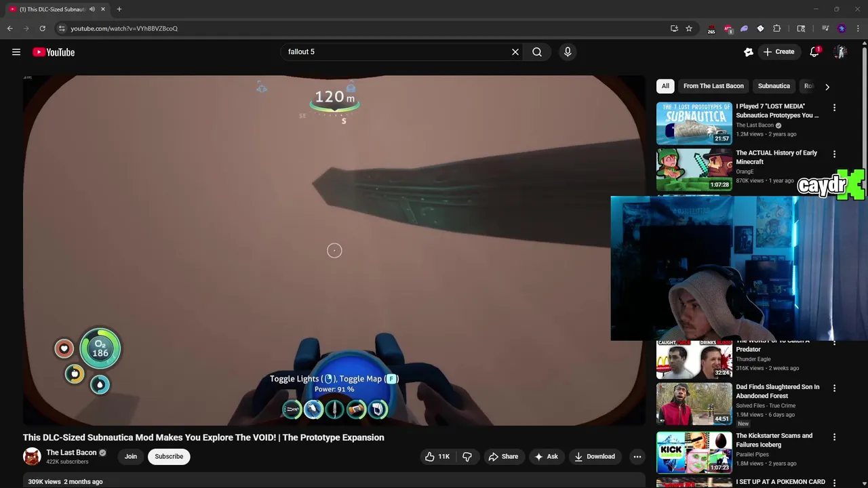Open the extension showing 265 badge
Viewport: 868px width, 488px height.
[711, 28]
